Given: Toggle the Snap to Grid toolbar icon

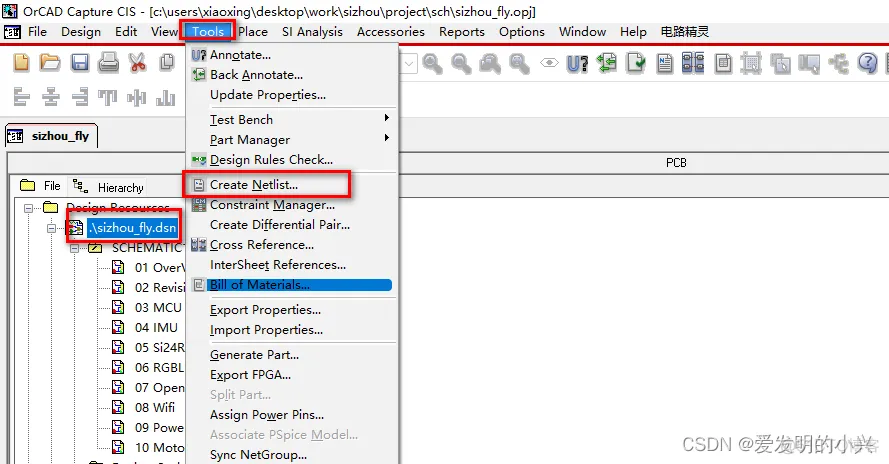Looking at the screenshot, I should tap(751, 63).
